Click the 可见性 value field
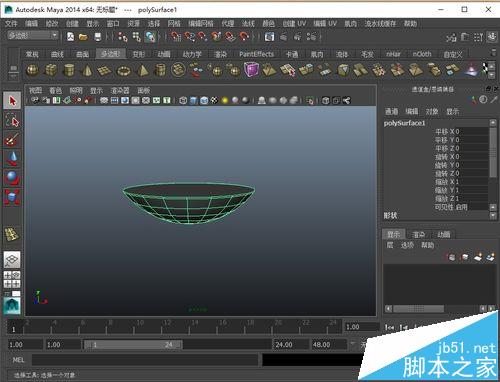500x382 pixels. (471, 207)
